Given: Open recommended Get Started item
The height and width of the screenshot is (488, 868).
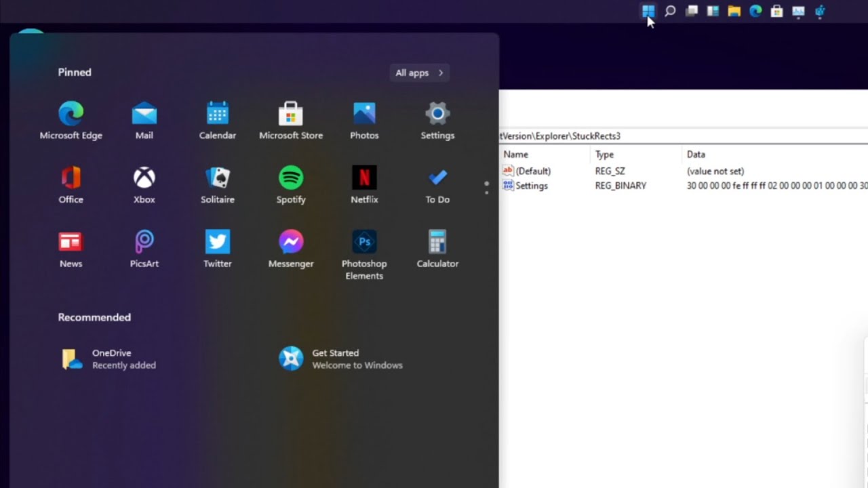Looking at the screenshot, I should click(341, 359).
